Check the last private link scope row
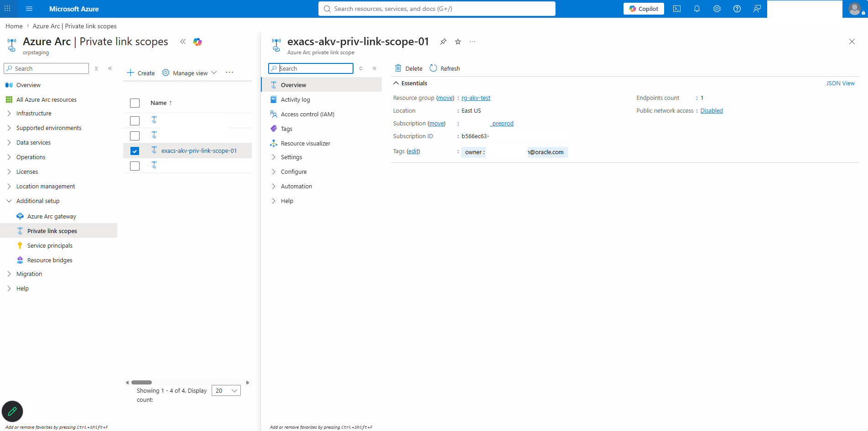 [135, 166]
